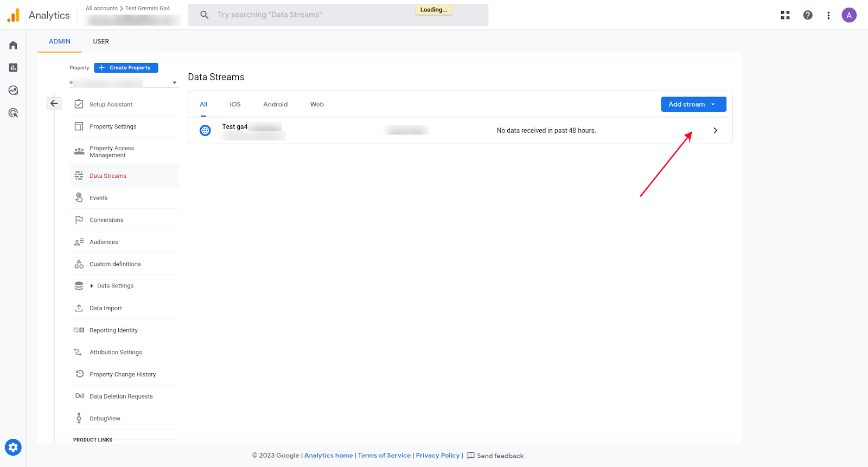868x467 pixels.
Task: Switch to the ADMIN tab
Action: pos(60,41)
